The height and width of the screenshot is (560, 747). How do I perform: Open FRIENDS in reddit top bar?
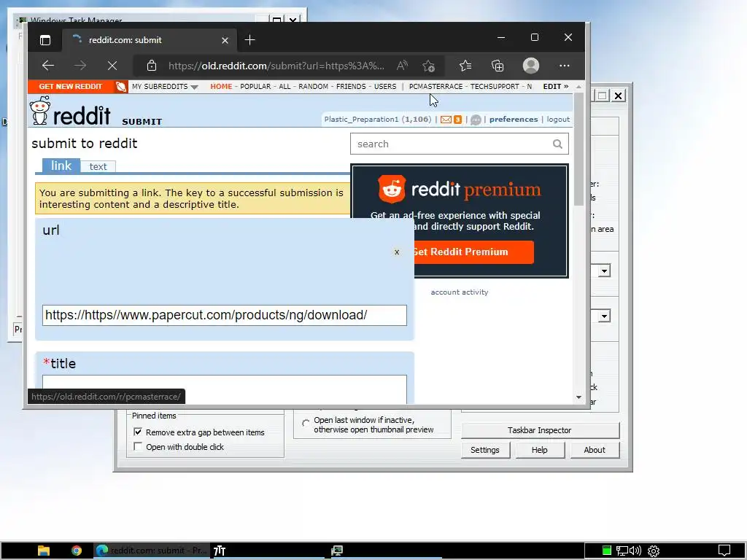pyautogui.click(x=351, y=87)
